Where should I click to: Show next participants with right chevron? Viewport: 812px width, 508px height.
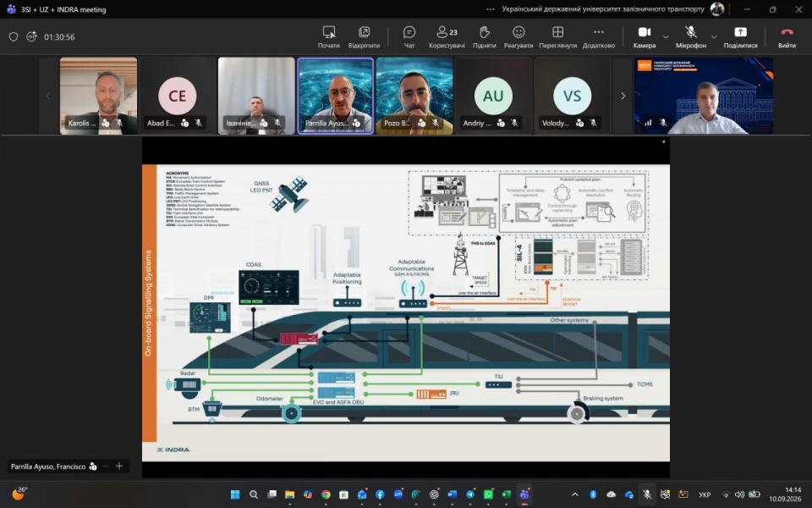(623, 96)
